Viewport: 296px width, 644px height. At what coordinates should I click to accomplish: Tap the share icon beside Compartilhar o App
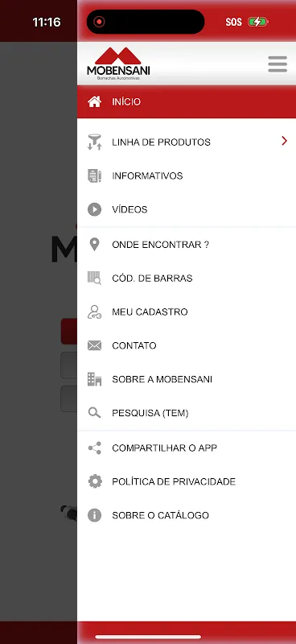tap(94, 448)
